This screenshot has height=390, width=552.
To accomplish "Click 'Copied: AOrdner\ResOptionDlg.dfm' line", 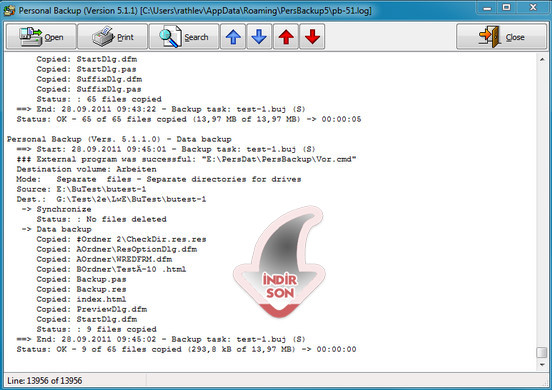I will click(117, 249).
